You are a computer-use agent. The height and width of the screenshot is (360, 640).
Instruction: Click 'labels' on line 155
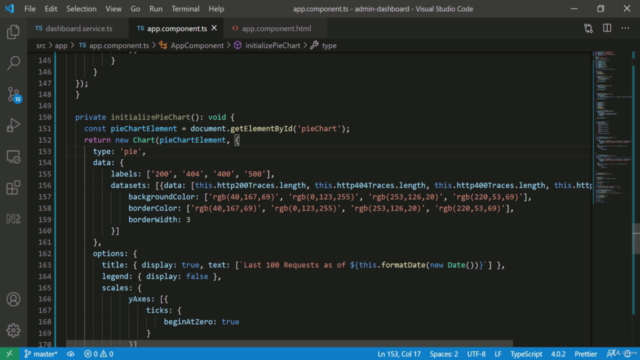tap(124, 174)
